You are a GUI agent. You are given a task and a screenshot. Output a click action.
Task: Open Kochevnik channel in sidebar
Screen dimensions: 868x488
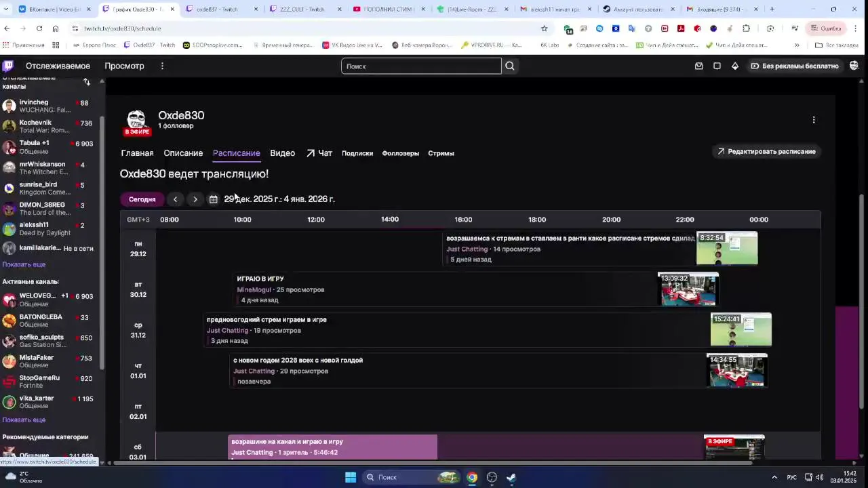(49, 126)
